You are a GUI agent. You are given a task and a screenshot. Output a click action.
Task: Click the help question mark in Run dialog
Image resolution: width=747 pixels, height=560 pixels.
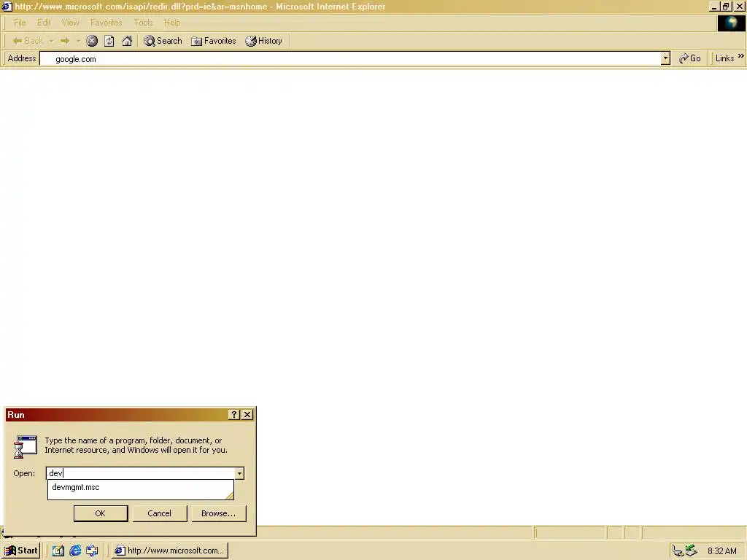tap(234, 415)
